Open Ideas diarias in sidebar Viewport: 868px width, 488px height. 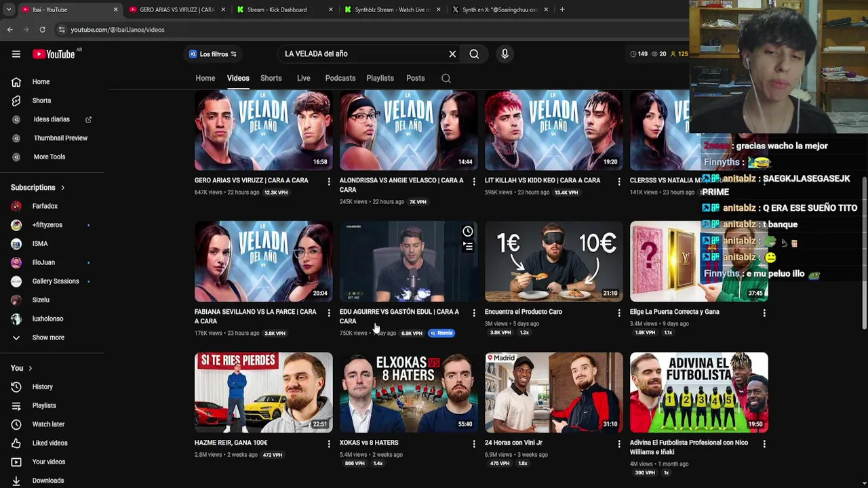[x=52, y=119]
